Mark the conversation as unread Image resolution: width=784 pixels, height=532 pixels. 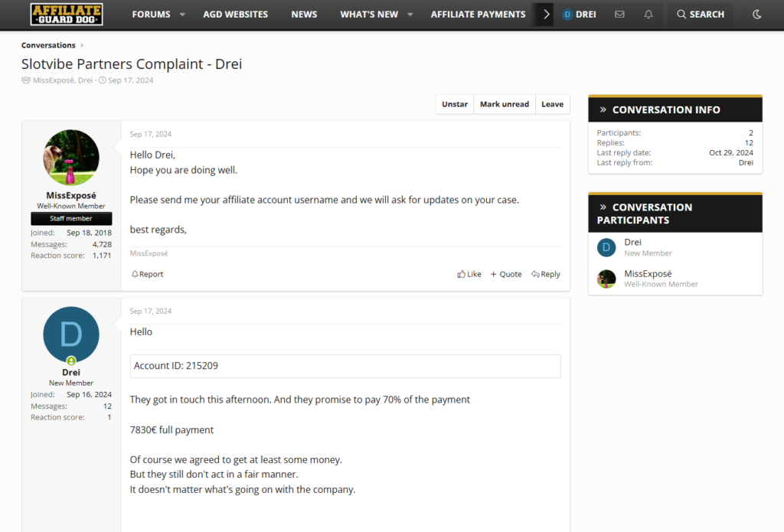504,104
